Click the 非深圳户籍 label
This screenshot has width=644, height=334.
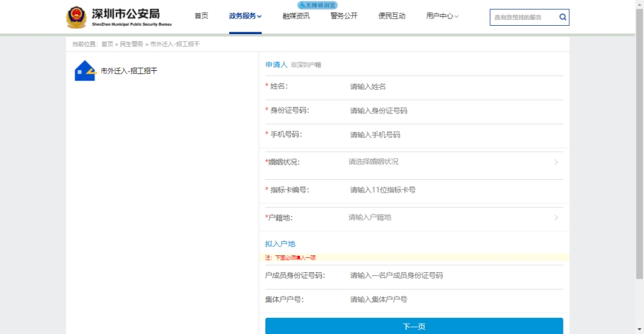coord(306,65)
